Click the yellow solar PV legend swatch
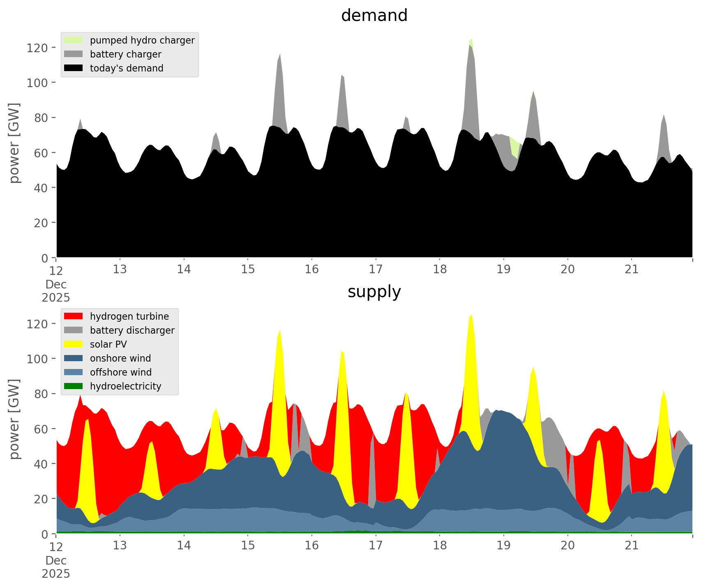 click(74, 344)
